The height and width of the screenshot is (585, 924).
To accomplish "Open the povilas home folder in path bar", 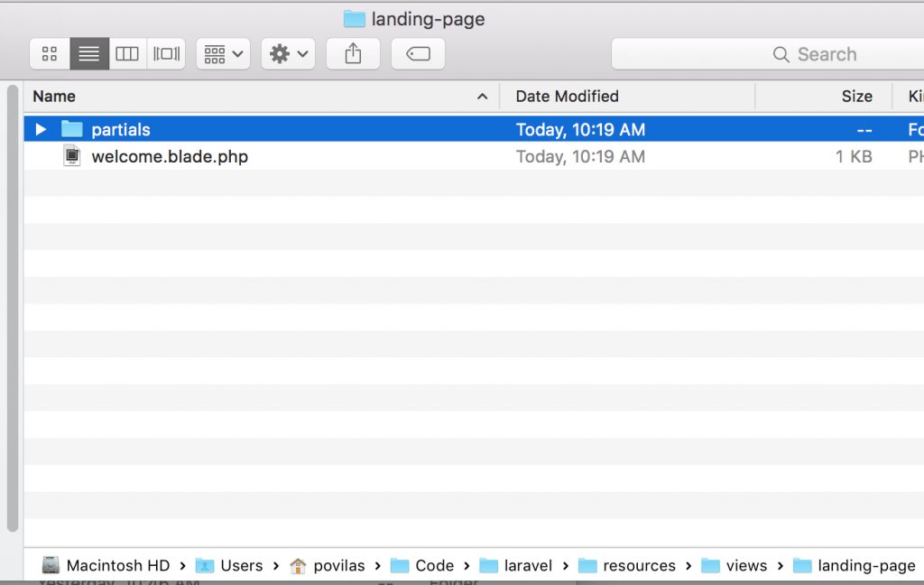I will [328, 566].
